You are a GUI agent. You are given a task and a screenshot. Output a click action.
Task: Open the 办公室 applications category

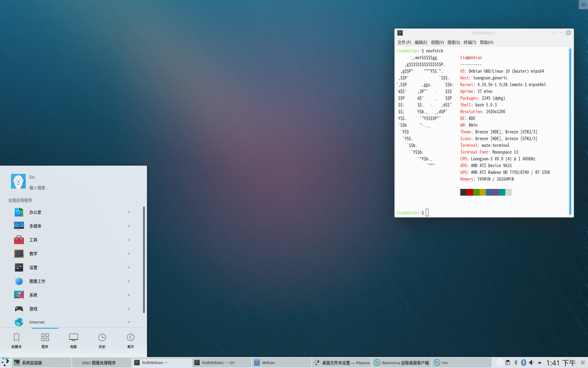(x=19, y=212)
